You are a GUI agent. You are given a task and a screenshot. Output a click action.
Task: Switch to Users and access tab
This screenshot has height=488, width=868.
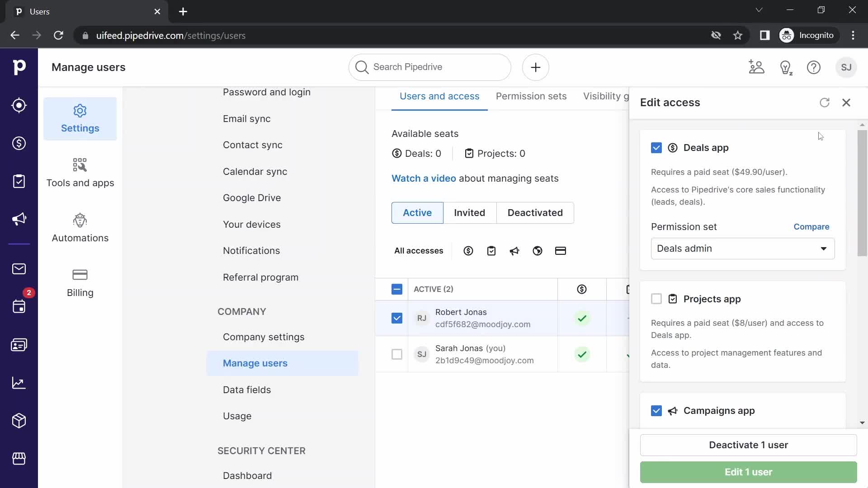[439, 96]
